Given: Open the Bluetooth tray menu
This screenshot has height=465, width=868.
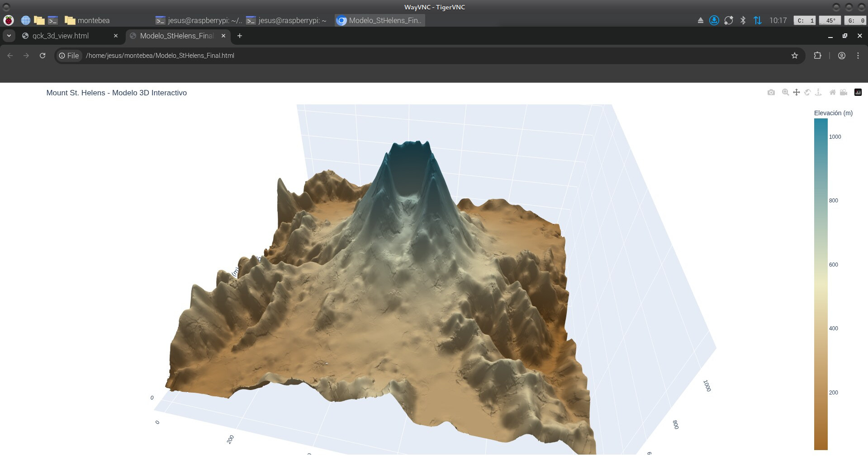Looking at the screenshot, I should 743,20.
